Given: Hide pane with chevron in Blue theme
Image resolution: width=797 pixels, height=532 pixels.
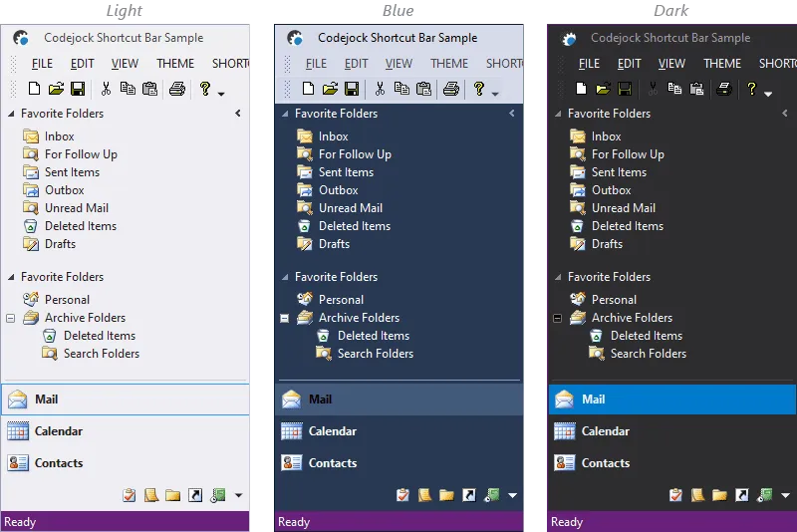Looking at the screenshot, I should click(x=512, y=114).
